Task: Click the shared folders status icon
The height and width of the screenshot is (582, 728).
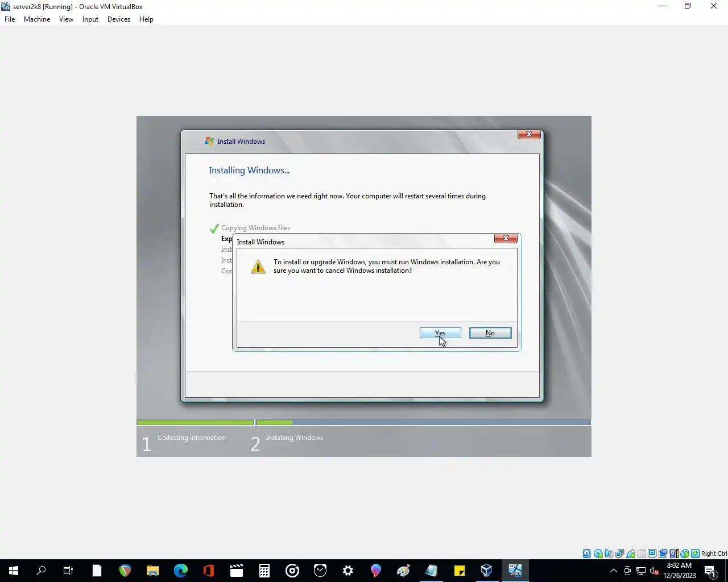Action: pos(642,554)
